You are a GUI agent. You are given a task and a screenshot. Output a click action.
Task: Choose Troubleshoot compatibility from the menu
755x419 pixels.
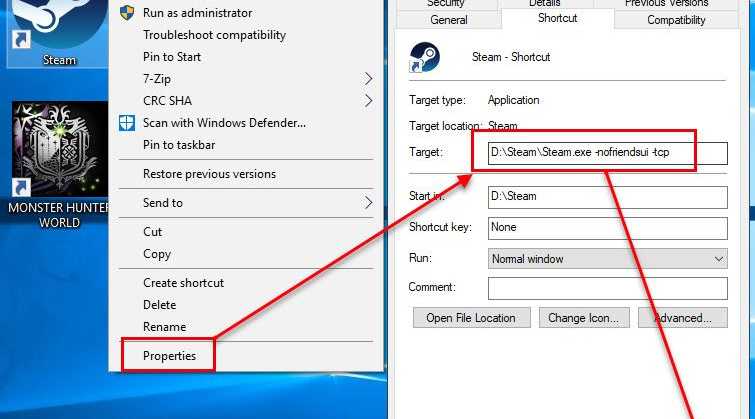click(x=214, y=35)
